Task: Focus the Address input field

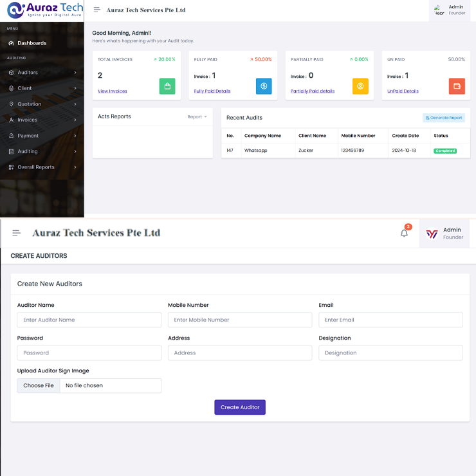Action: tap(240, 353)
